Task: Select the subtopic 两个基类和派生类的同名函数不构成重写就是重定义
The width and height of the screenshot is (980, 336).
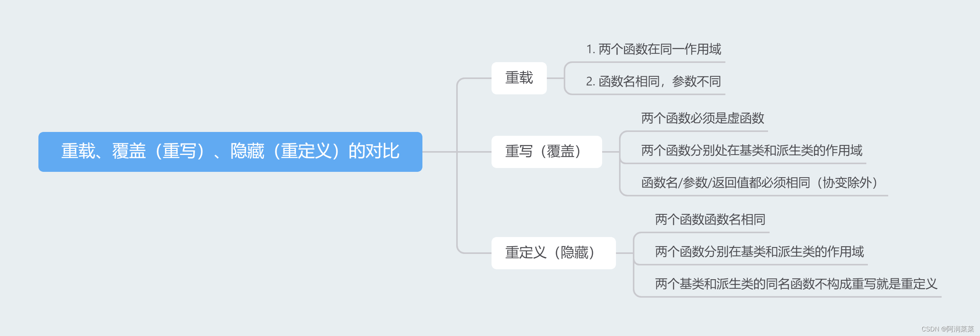Action: [796, 284]
